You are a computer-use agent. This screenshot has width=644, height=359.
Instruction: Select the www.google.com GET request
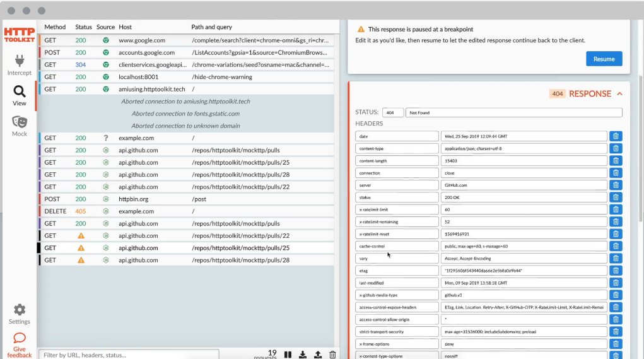point(187,40)
